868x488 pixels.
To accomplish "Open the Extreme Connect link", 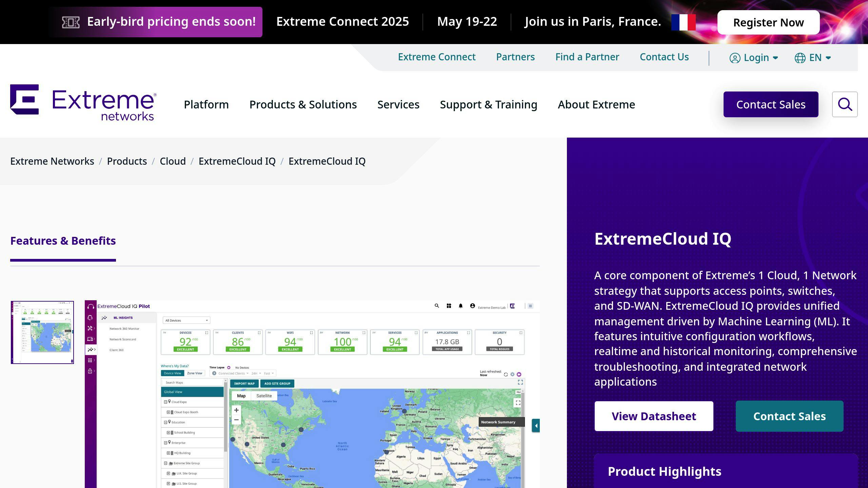I will (437, 57).
